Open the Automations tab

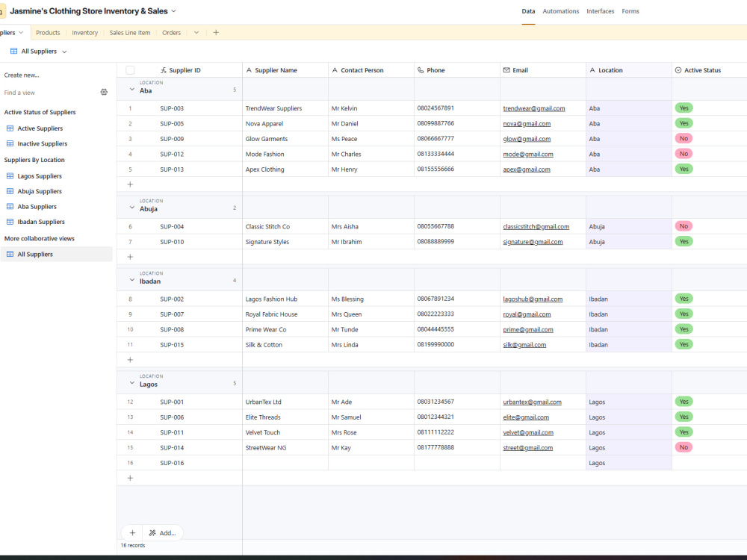click(x=561, y=11)
